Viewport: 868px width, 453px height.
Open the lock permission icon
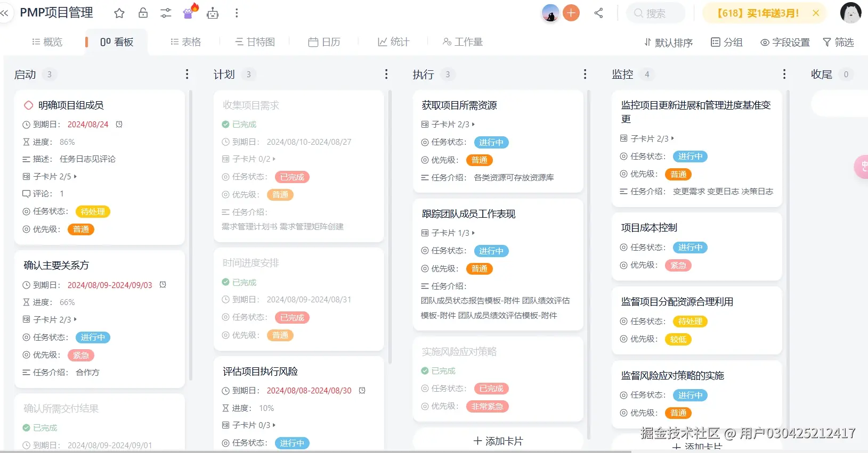click(143, 13)
